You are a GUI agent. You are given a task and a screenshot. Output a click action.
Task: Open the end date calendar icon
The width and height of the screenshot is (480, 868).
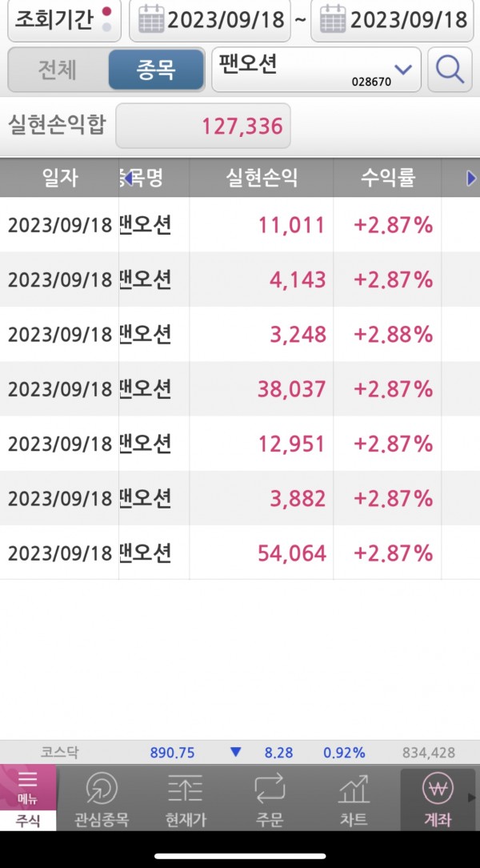pyautogui.click(x=331, y=20)
